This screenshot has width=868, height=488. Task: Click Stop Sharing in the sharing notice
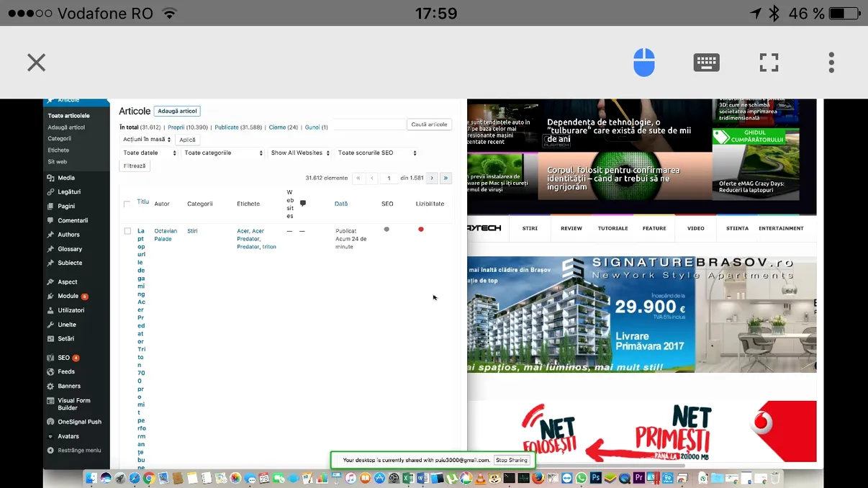coord(512,460)
